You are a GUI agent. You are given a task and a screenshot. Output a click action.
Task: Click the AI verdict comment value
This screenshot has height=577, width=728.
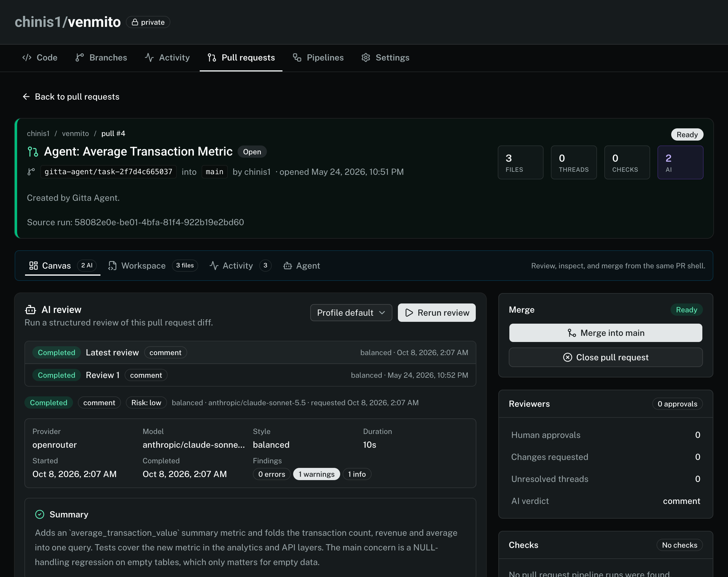(681, 501)
